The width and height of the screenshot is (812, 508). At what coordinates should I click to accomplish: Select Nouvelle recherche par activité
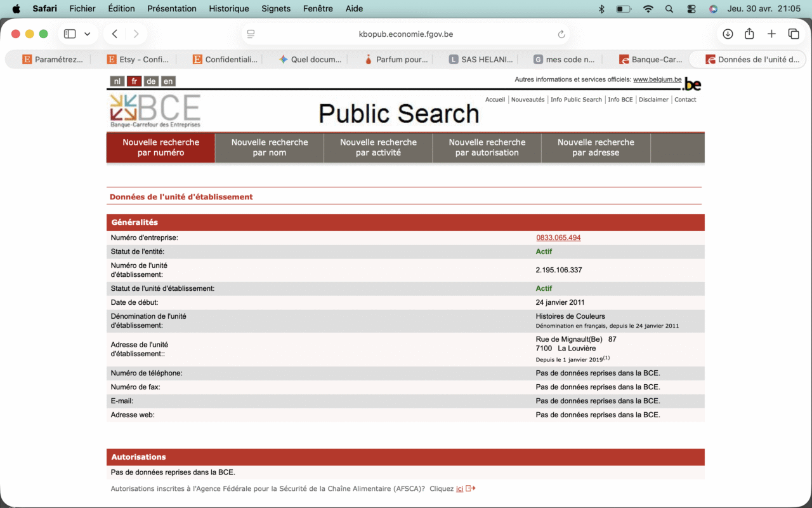pyautogui.click(x=378, y=147)
